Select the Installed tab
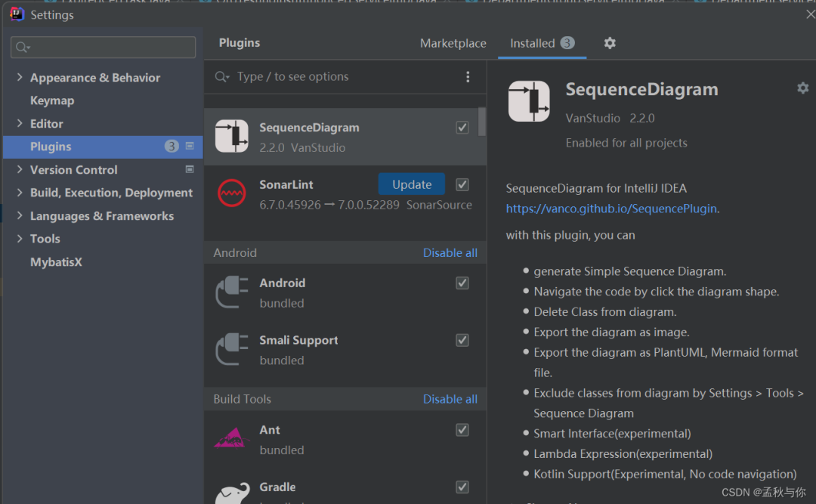816x504 pixels. click(x=542, y=43)
